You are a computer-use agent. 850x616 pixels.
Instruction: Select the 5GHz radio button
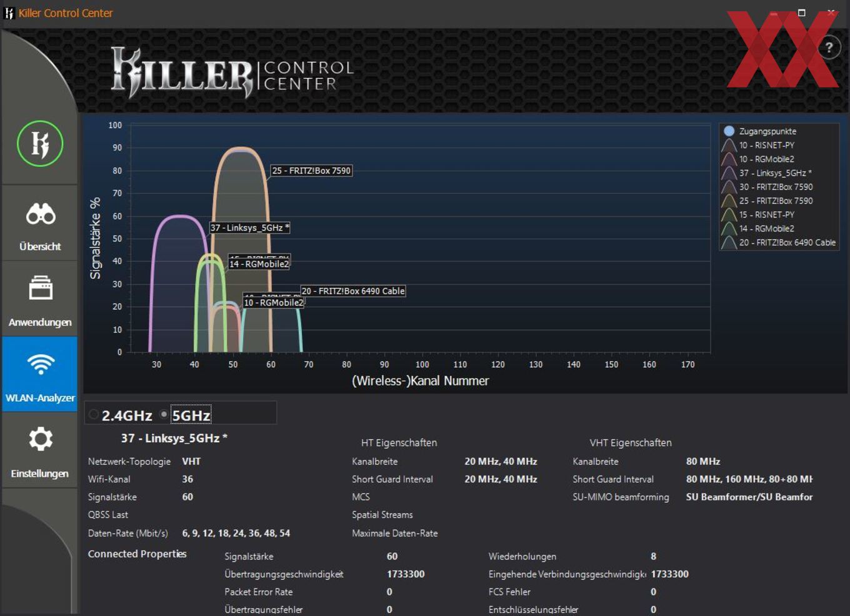[x=164, y=414]
